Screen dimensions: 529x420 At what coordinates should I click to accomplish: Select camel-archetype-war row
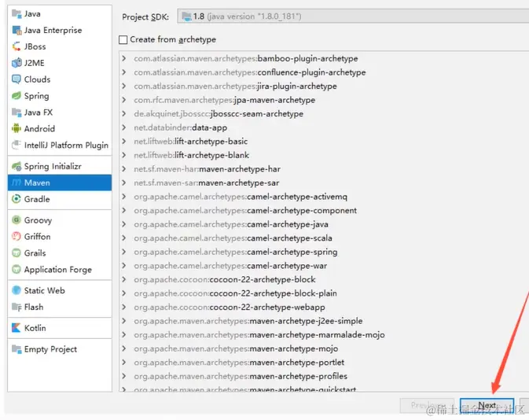(230, 266)
